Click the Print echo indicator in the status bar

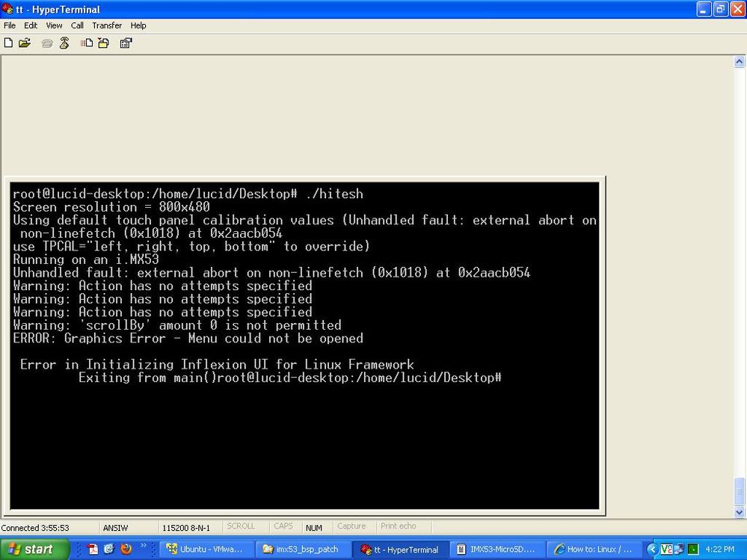pyautogui.click(x=399, y=526)
